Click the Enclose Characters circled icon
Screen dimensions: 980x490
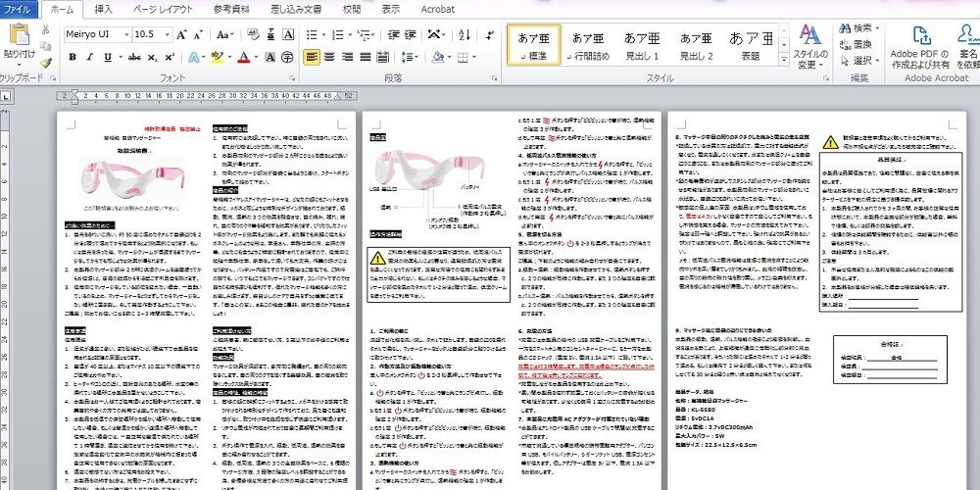(287, 57)
